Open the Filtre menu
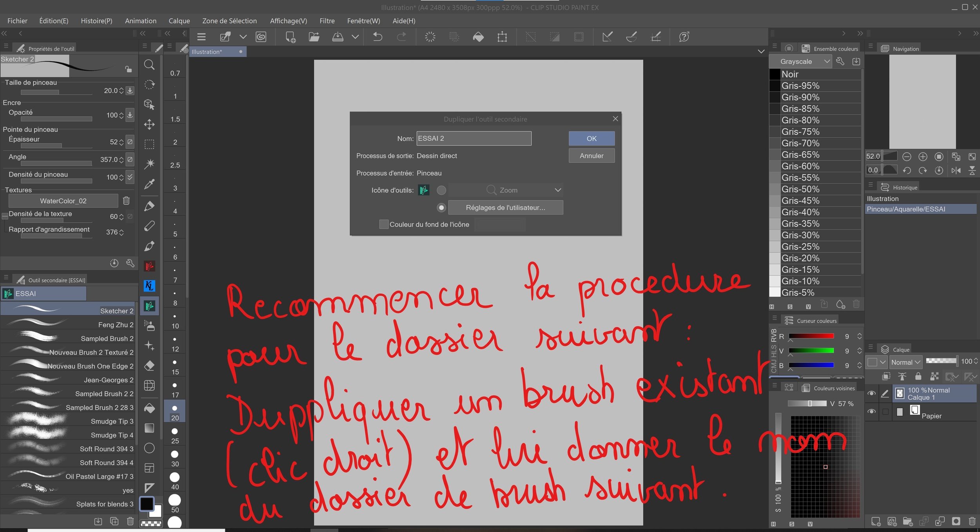980x532 pixels. pyautogui.click(x=327, y=21)
